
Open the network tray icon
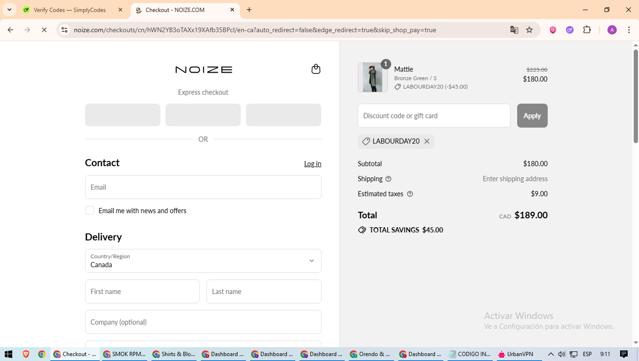click(x=573, y=354)
